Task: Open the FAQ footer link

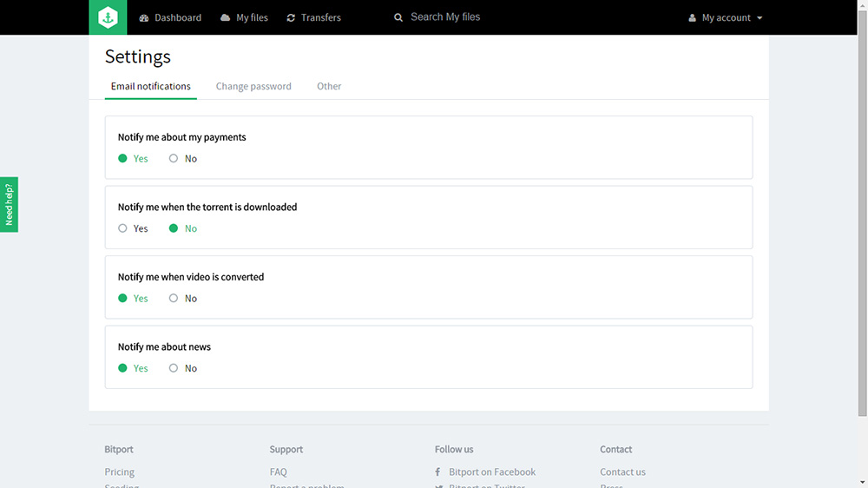Action: (x=279, y=472)
